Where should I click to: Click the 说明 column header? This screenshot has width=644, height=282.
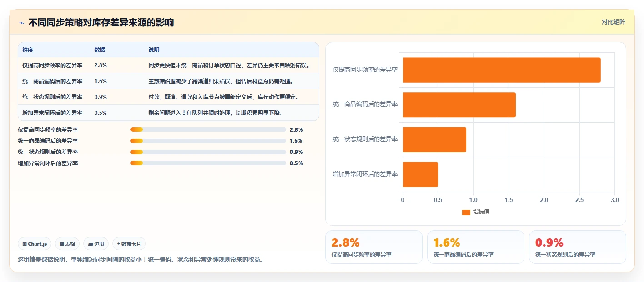click(154, 49)
